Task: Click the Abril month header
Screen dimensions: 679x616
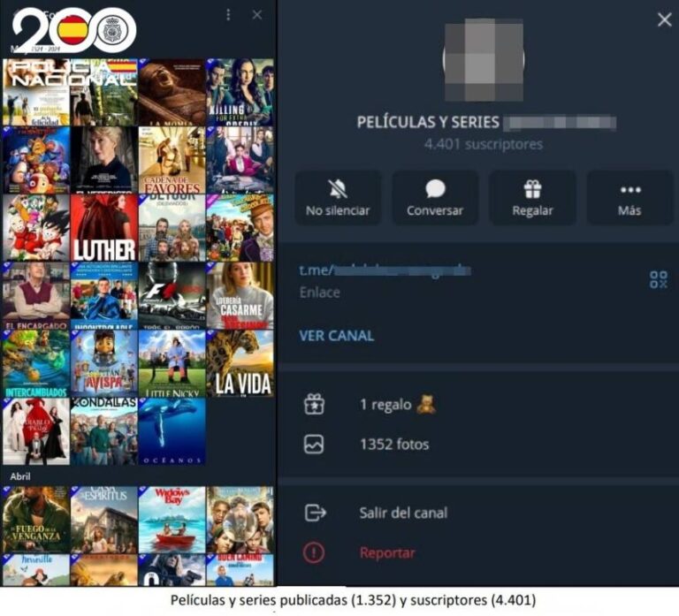Action: 20,476
